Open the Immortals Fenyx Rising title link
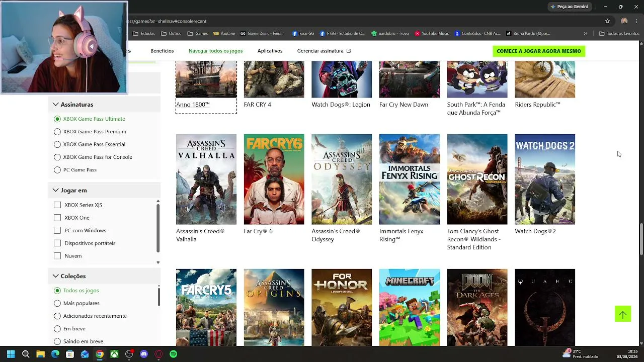Screen dimensions: 644x362 pos(401,235)
